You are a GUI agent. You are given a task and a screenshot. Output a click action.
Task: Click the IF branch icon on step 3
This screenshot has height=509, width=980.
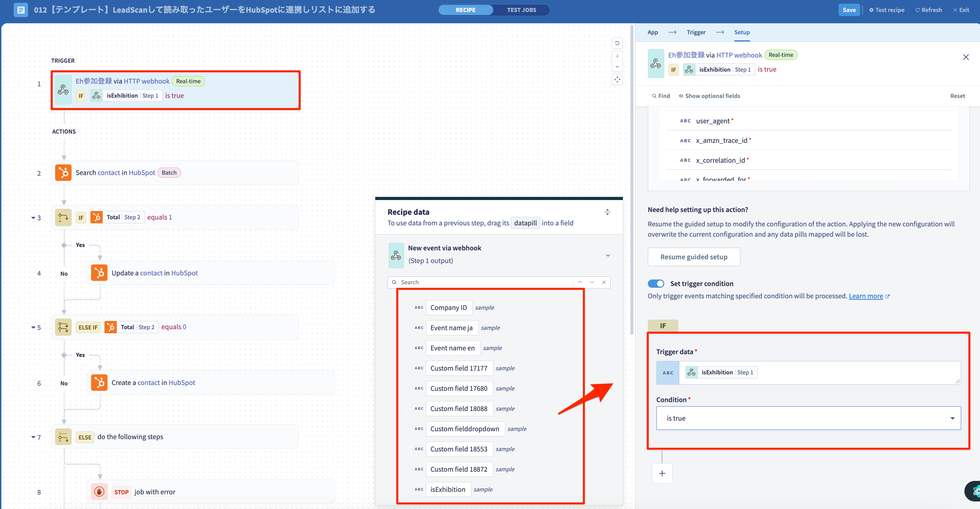click(x=63, y=218)
